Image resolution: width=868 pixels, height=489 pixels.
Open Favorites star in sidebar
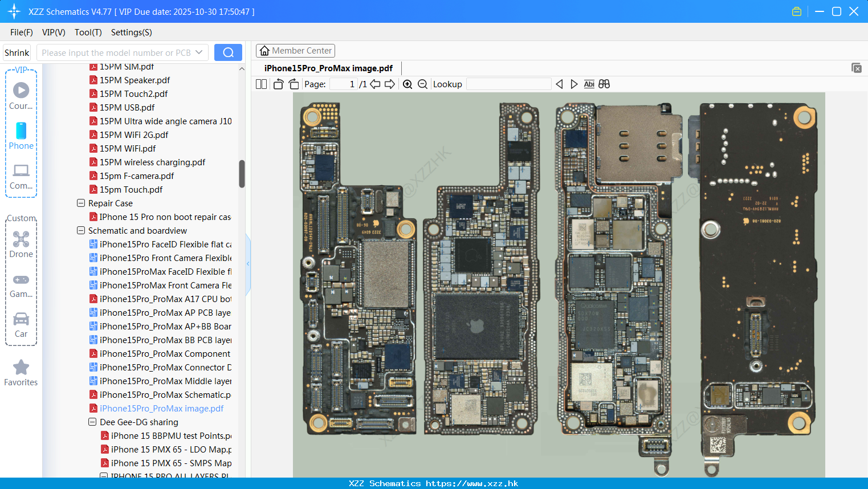coord(21,373)
